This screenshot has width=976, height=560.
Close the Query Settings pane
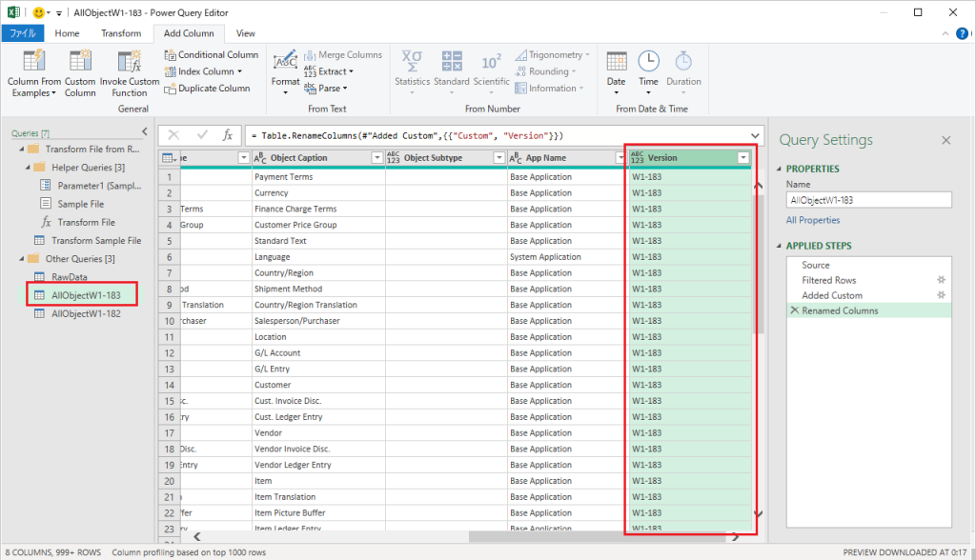pos(946,140)
